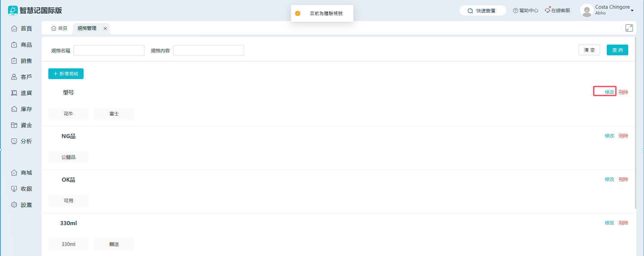Image resolution: width=644 pixels, height=256 pixels.
Task: Switch to the 首頁 tab
Action: point(59,28)
